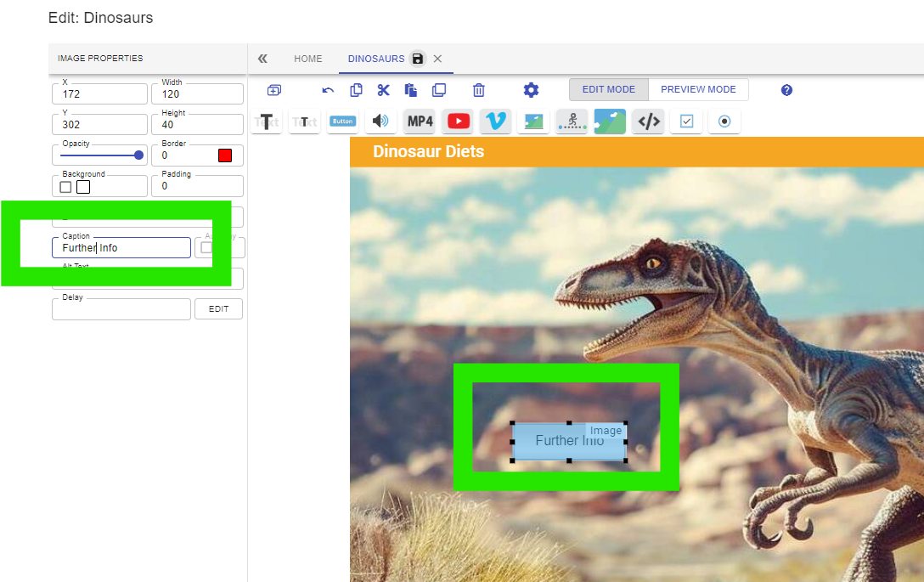This screenshot has height=582, width=924.
Task: Collapse the side panel with double-chevron icon
Action: pos(262,59)
